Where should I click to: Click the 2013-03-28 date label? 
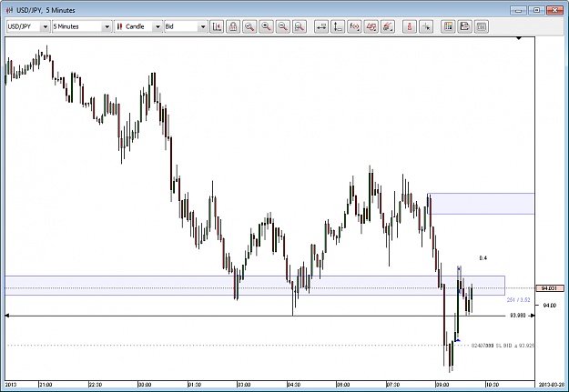551,385
